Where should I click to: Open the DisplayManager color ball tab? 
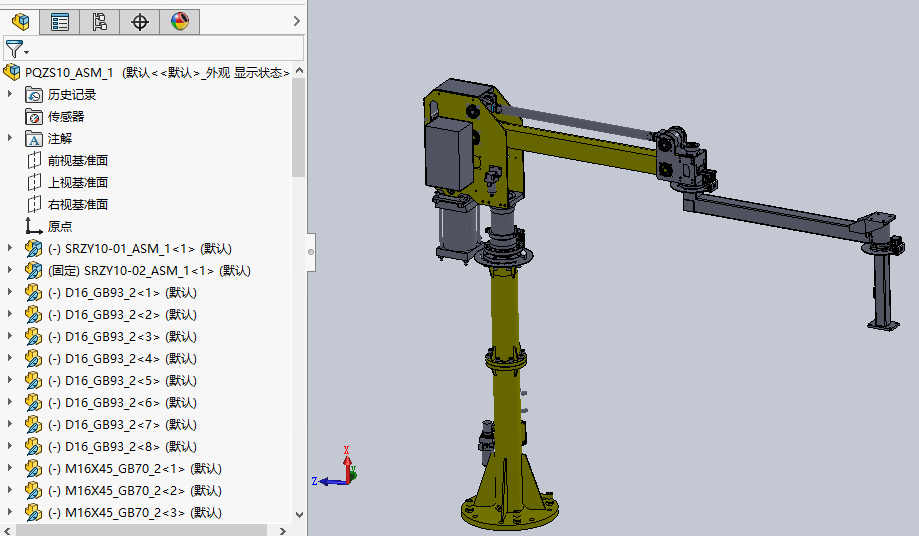click(x=179, y=22)
